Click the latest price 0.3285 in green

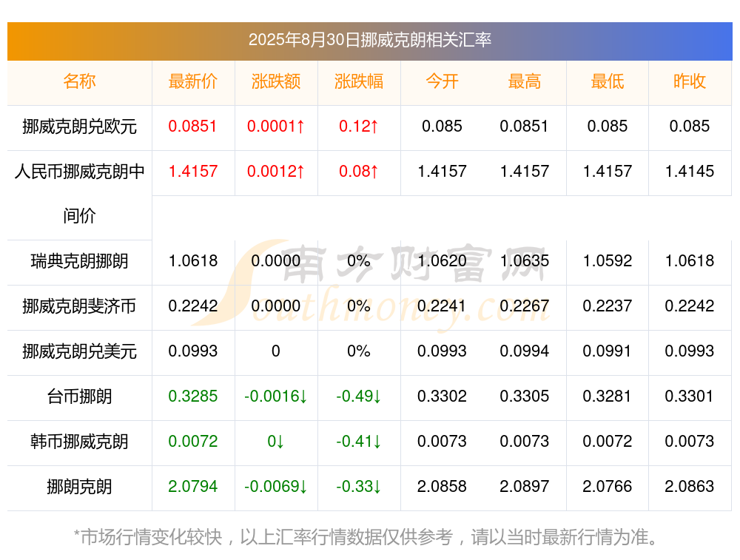coord(193,397)
